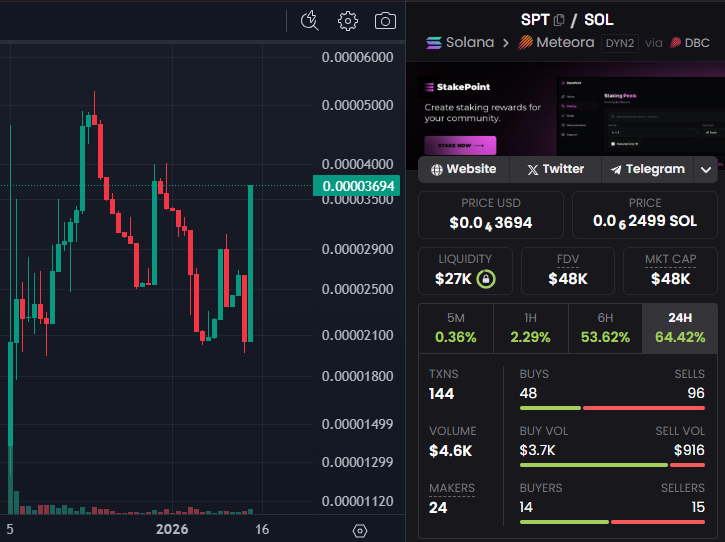Click the buys versus sells ratio bar
725x542 pixels.
(x=612, y=408)
